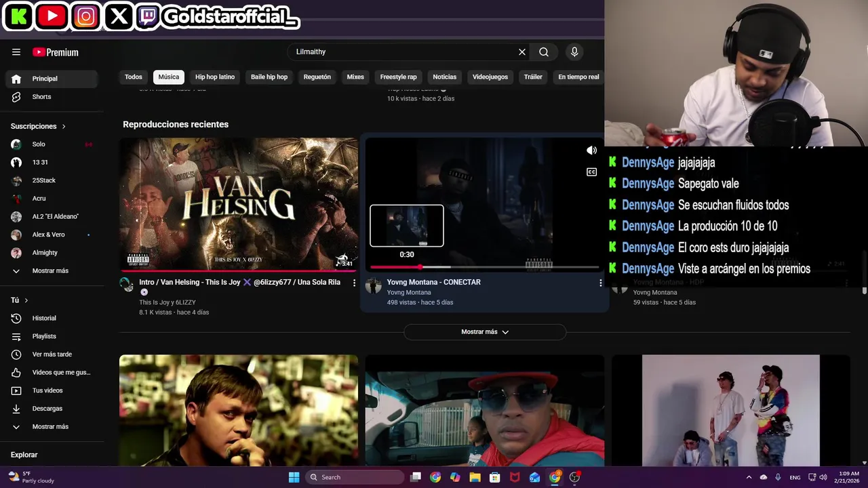
Task: Mute the CONECTAR preview with speaker icon
Action: 591,150
